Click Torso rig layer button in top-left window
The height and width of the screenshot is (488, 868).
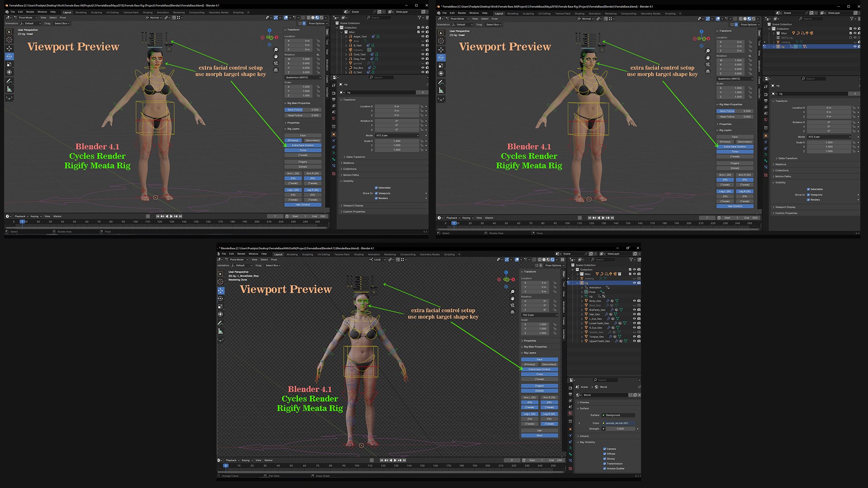pos(303,150)
